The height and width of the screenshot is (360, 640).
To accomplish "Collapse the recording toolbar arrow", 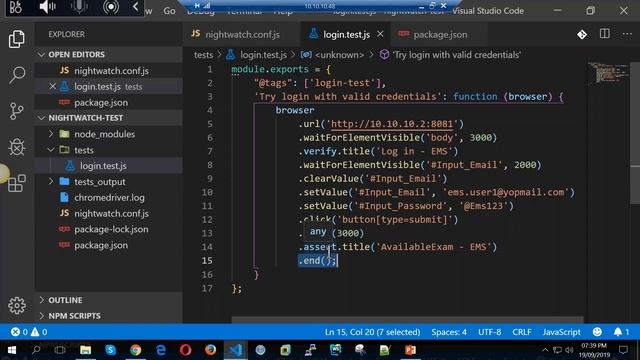I will pos(136,7).
